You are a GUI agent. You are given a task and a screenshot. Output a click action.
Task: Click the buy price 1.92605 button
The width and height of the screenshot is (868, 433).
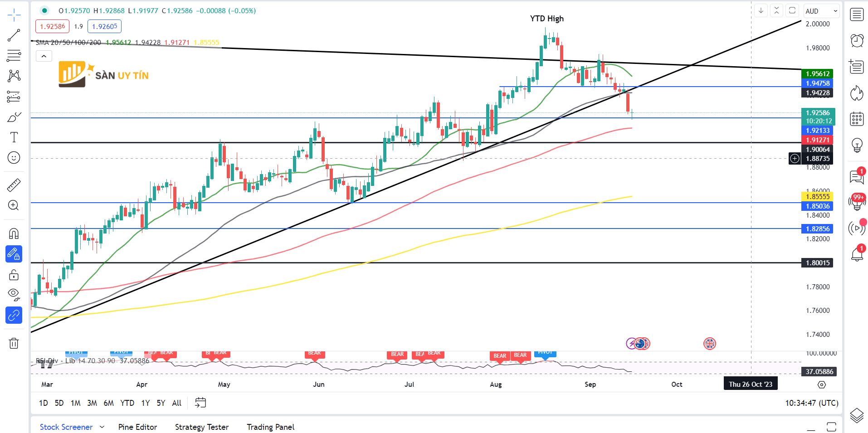tap(105, 26)
